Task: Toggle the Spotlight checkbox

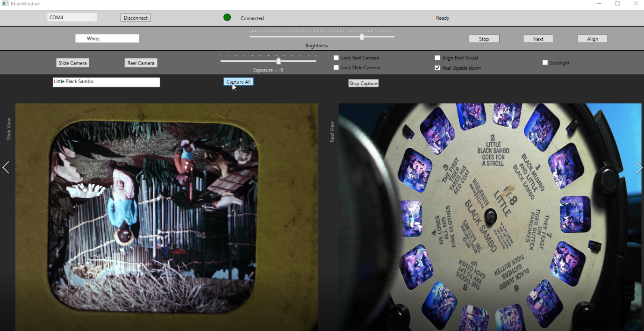Action: tap(545, 63)
